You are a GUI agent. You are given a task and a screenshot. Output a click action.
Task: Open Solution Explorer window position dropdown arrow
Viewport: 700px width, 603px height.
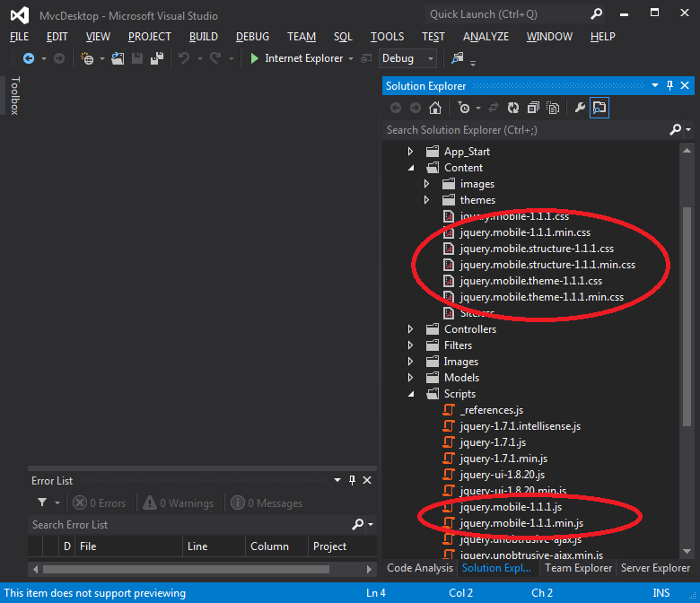click(x=655, y=85)
